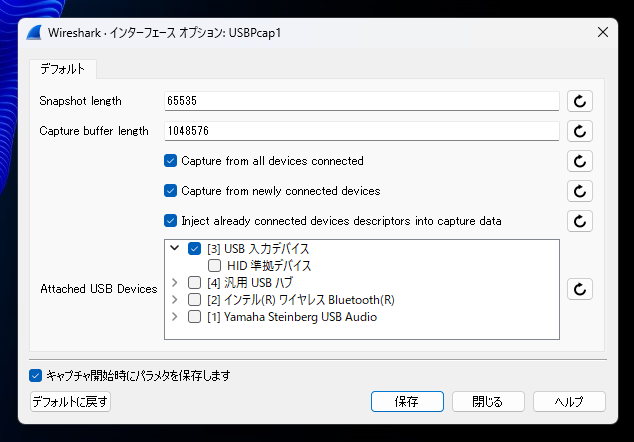Refresh the Attached USB Devices list
This screenshot has height=442, width=634.
tap(580, 289)
